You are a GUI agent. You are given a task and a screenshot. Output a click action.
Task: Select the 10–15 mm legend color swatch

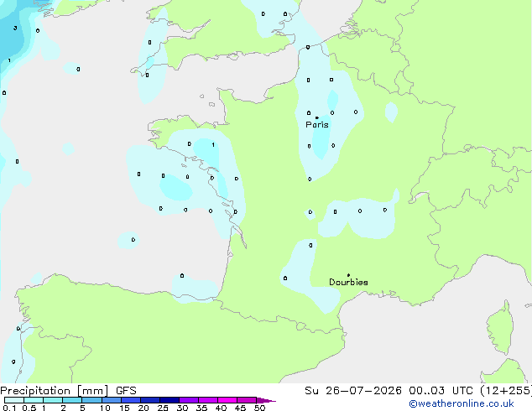(111, 400)
